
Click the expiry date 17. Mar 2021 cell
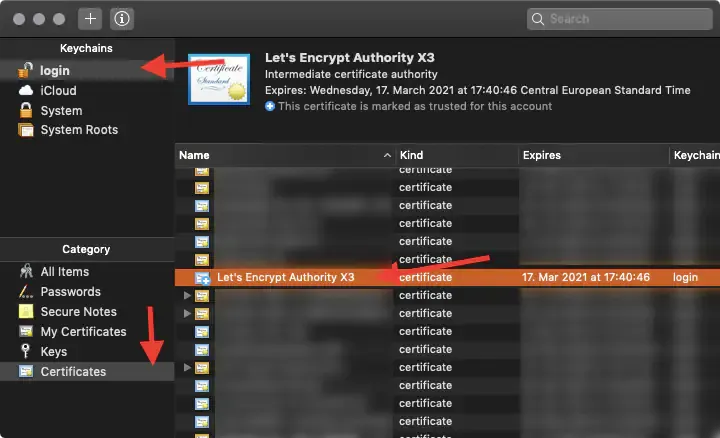point(585,277)
